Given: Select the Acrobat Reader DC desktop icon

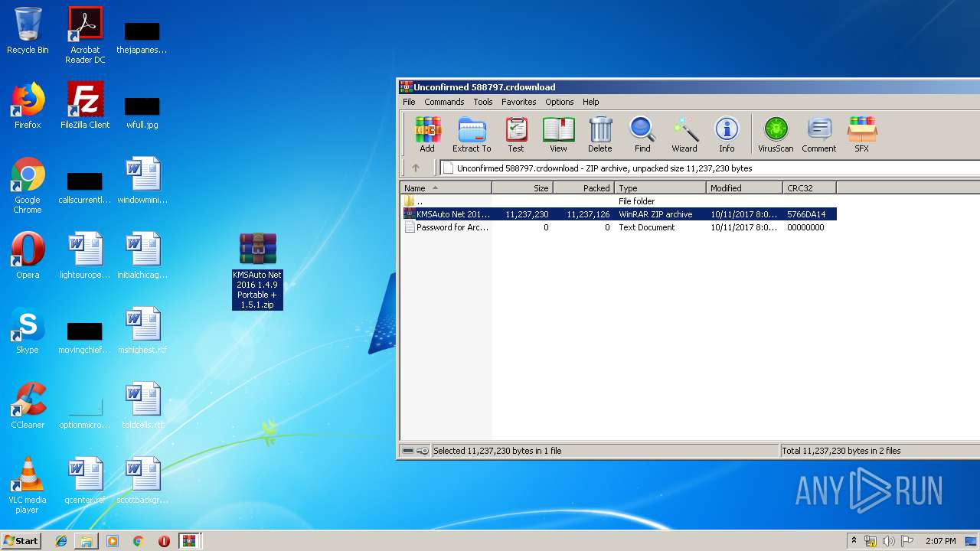Looking at the screenshot, I should 85,35.
